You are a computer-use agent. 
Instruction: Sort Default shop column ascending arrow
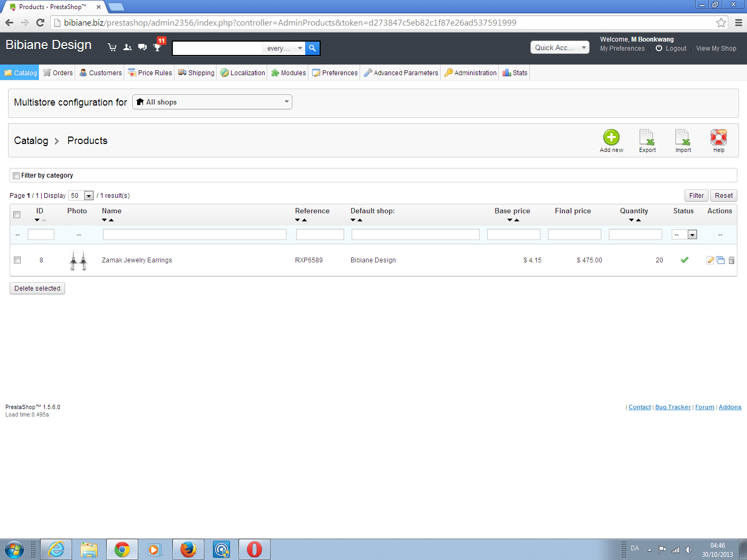(360, 220)
